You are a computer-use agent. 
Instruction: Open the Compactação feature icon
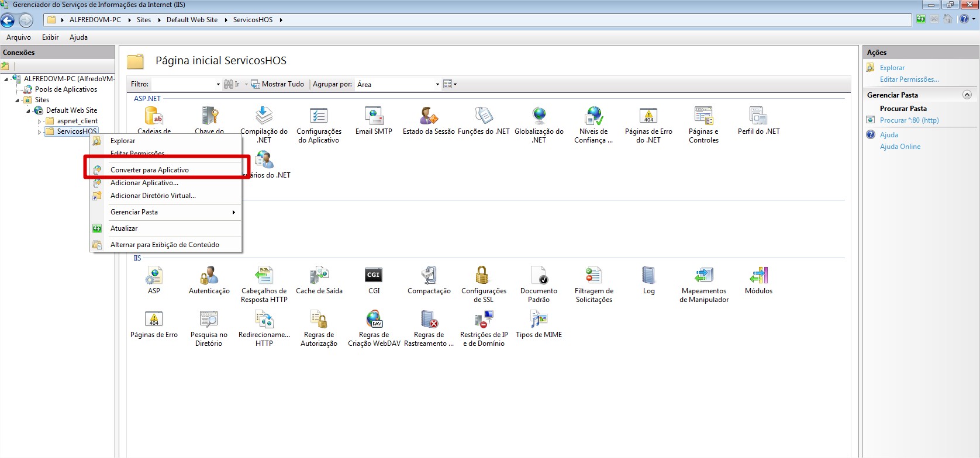coord(429,276)
